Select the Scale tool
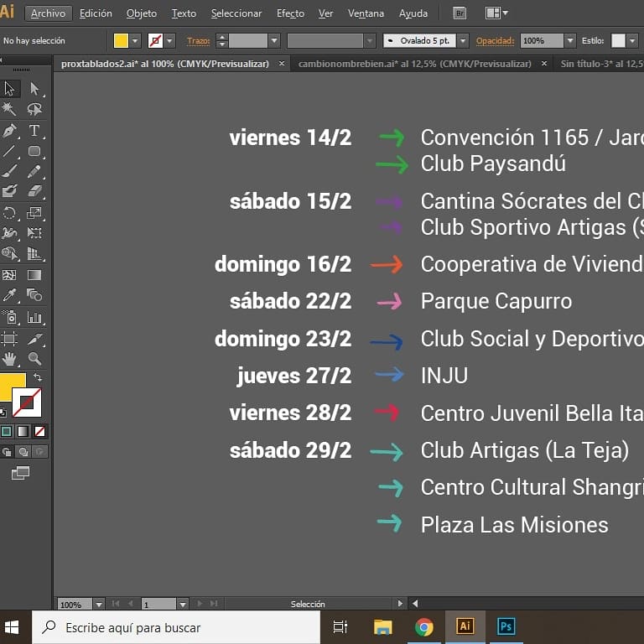Image resolution: width=644 pixels, height=644 pixels. [34, 213]
